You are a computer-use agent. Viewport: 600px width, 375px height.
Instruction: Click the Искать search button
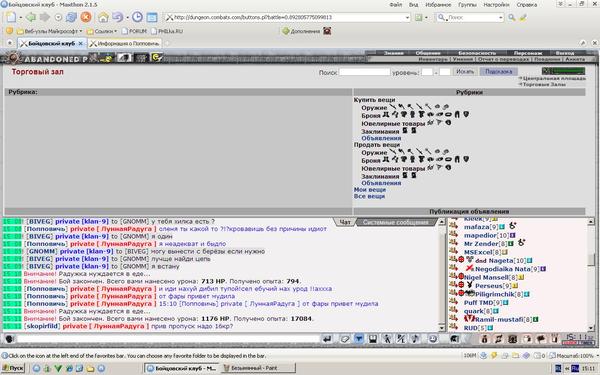465,72
